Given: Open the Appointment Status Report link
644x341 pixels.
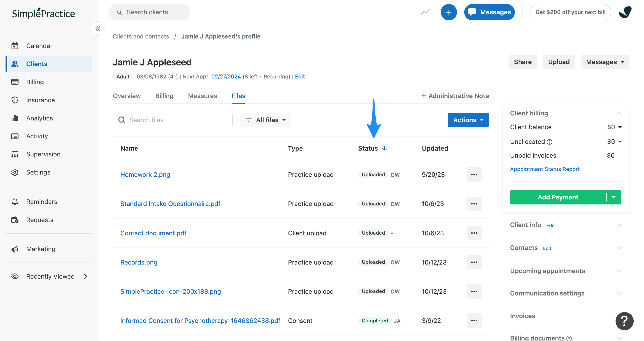Looking at the screenshot, I should coord(545,169).
